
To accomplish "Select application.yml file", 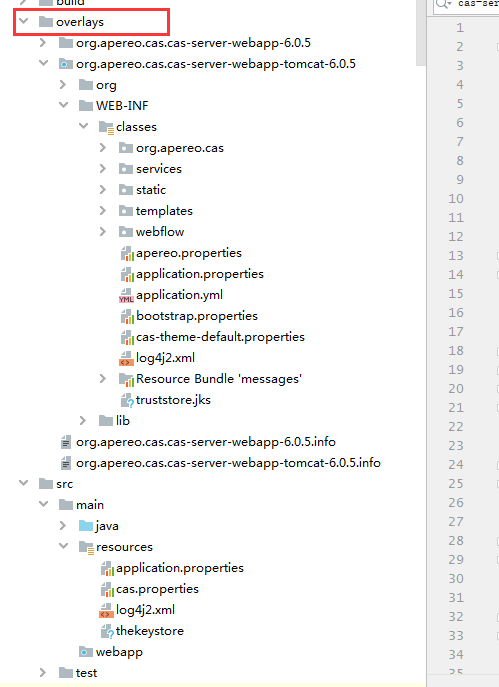I will click(x=179, y=295).
